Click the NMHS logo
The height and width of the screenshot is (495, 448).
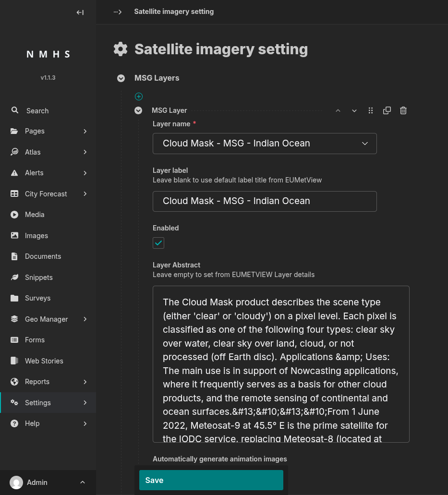(x=48, y=54)
